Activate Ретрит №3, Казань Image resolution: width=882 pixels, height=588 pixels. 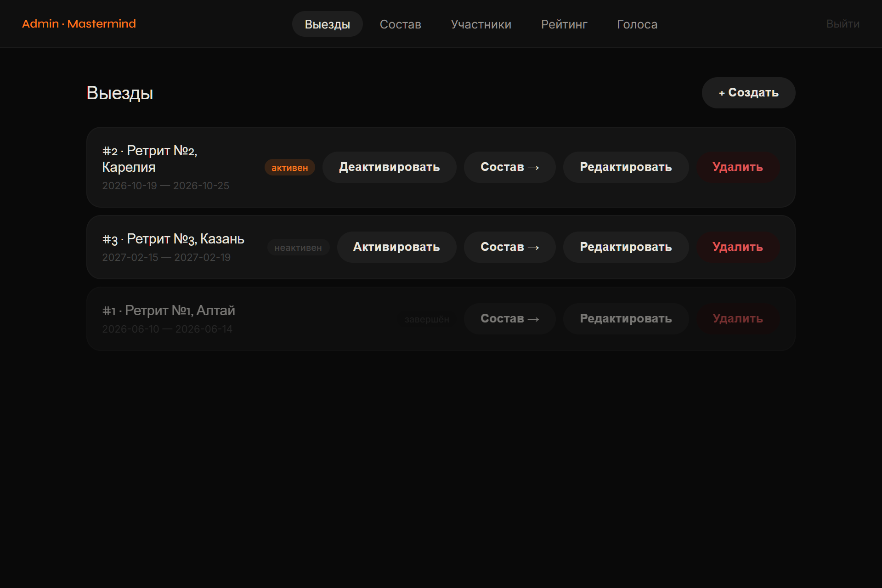[x=396, y=247]
